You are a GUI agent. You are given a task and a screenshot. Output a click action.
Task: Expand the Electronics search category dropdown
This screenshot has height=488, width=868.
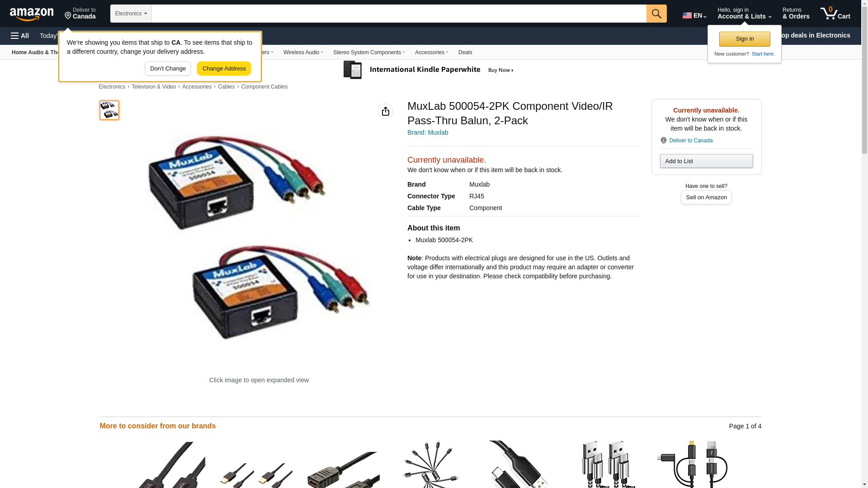(x=131, y=14)
